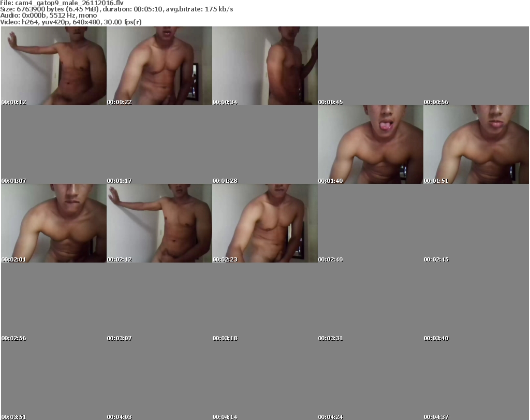
Task: Click the File name line in header
Action: [x=62, y=3]
